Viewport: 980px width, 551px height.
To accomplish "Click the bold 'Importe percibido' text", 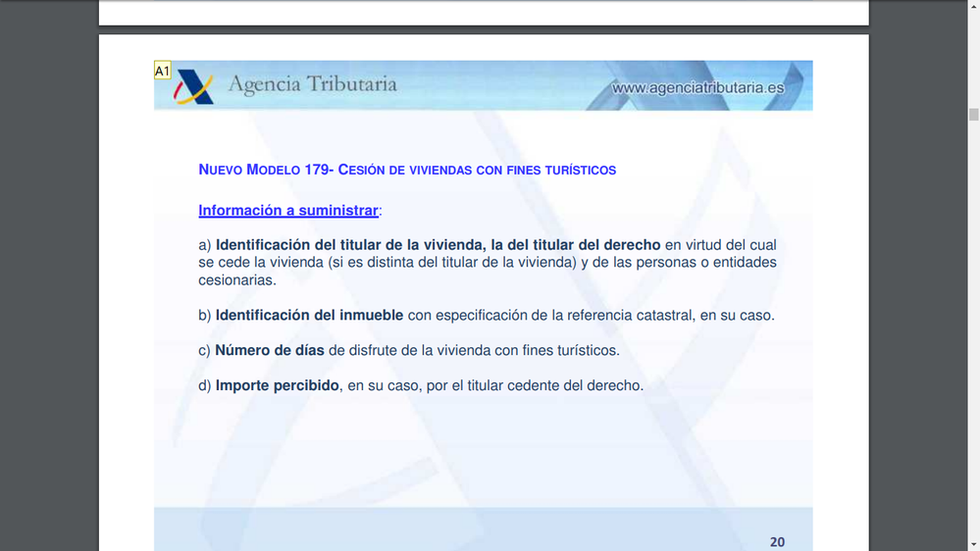I will coord(278,386).
